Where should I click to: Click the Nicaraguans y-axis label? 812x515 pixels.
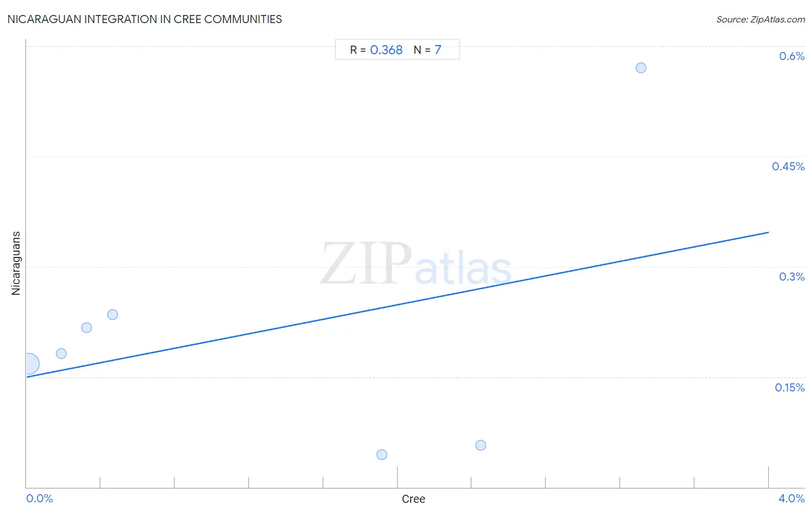click(x=16, y=263)
